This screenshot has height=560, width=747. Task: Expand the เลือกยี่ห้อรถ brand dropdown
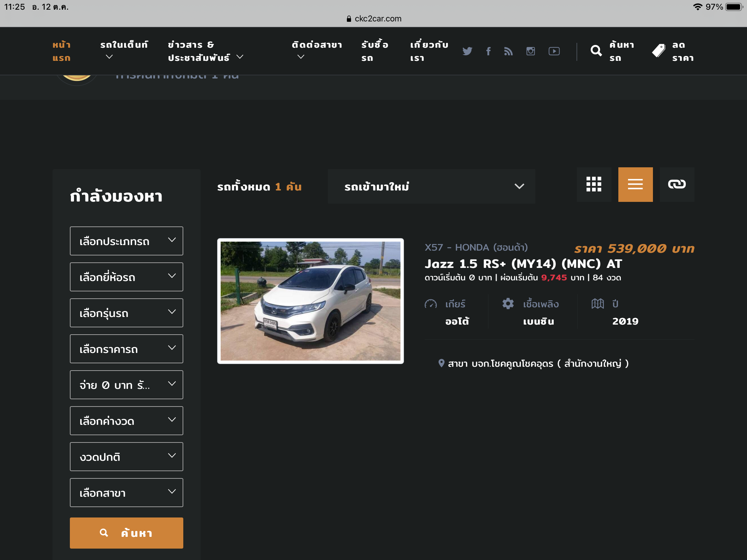click(x=127, y=277)
